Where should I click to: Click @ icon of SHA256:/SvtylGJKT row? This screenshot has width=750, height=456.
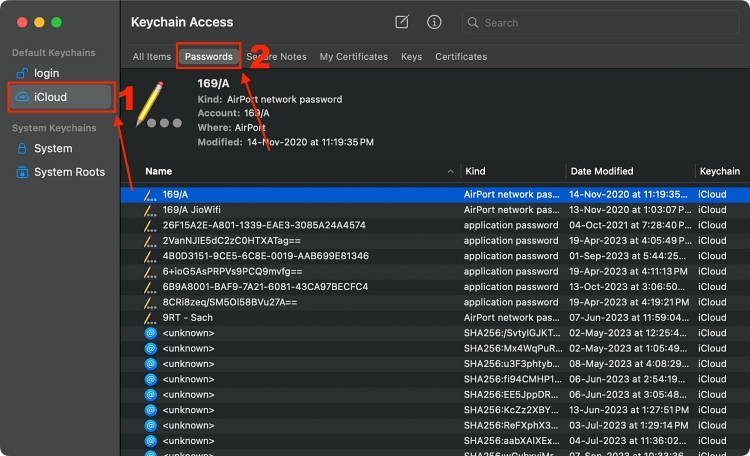[x=151, y=333]
